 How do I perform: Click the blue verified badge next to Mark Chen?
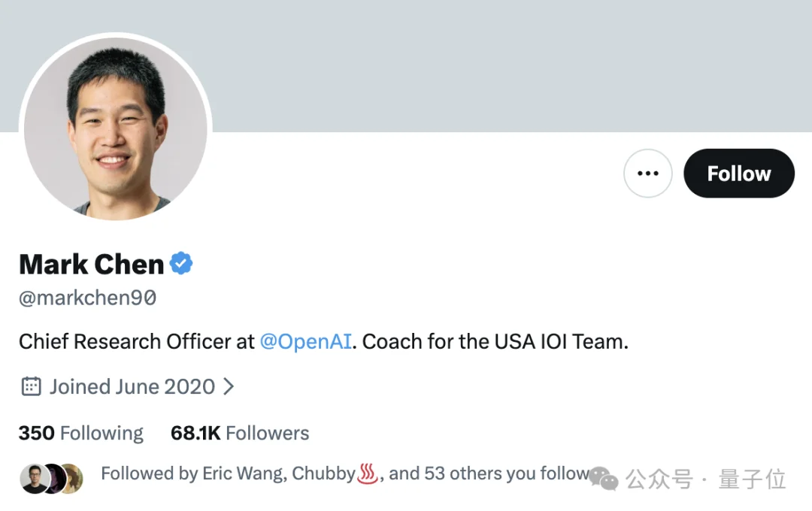coord(180,263)
